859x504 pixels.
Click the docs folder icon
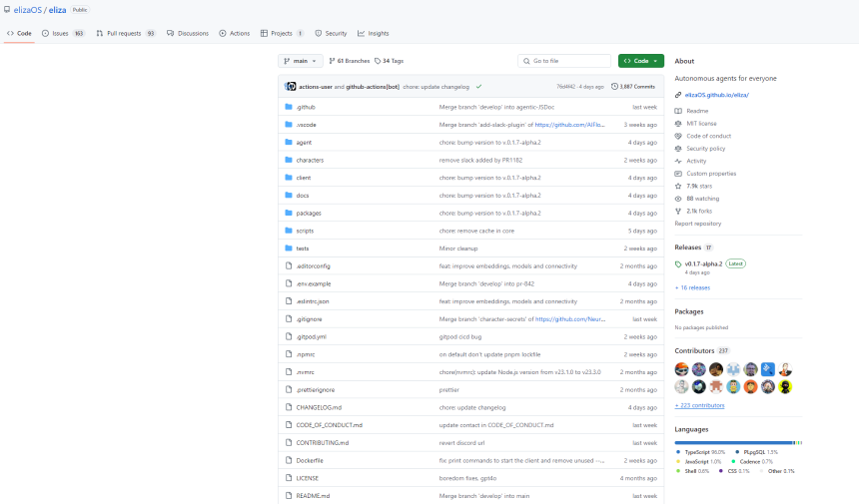[x=289, y=195]
